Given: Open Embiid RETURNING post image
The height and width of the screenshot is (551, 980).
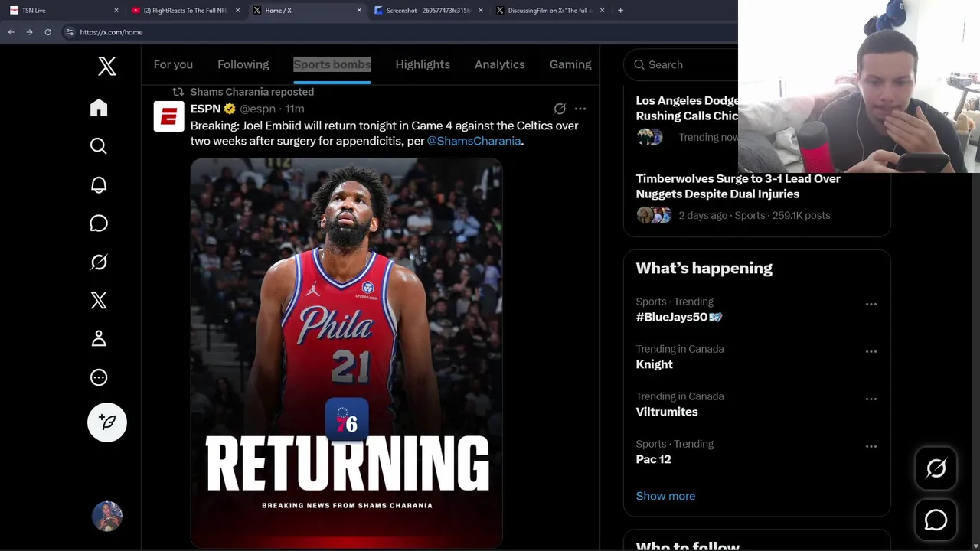Looking at the screenshot, I should pos(346,353).
